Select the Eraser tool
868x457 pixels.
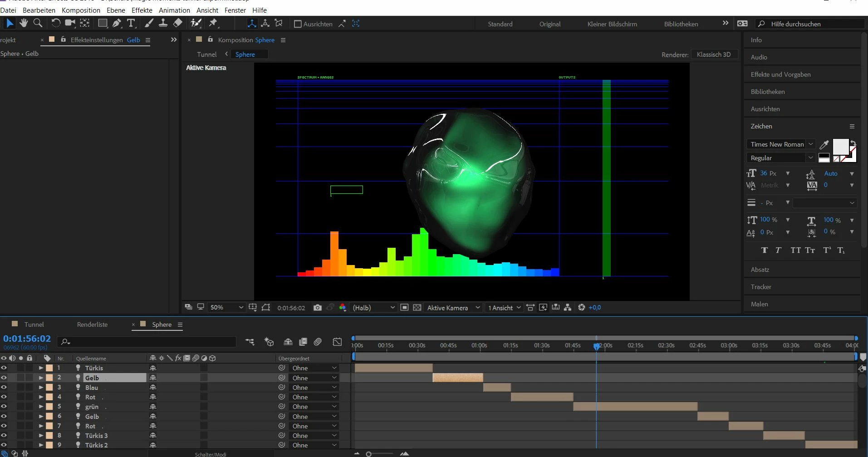[x=178, y=23]
